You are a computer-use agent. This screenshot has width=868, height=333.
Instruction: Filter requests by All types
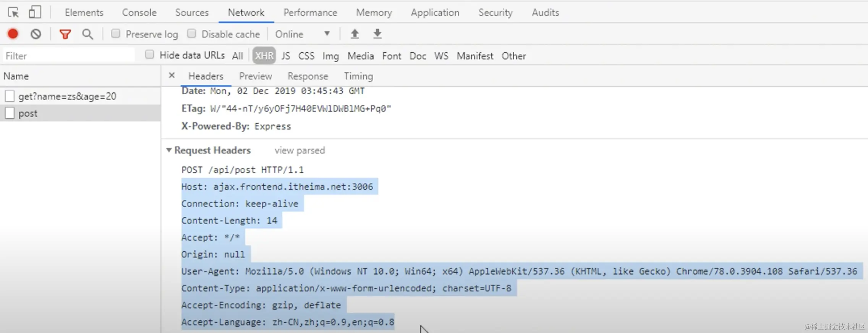tap(238, 56)
